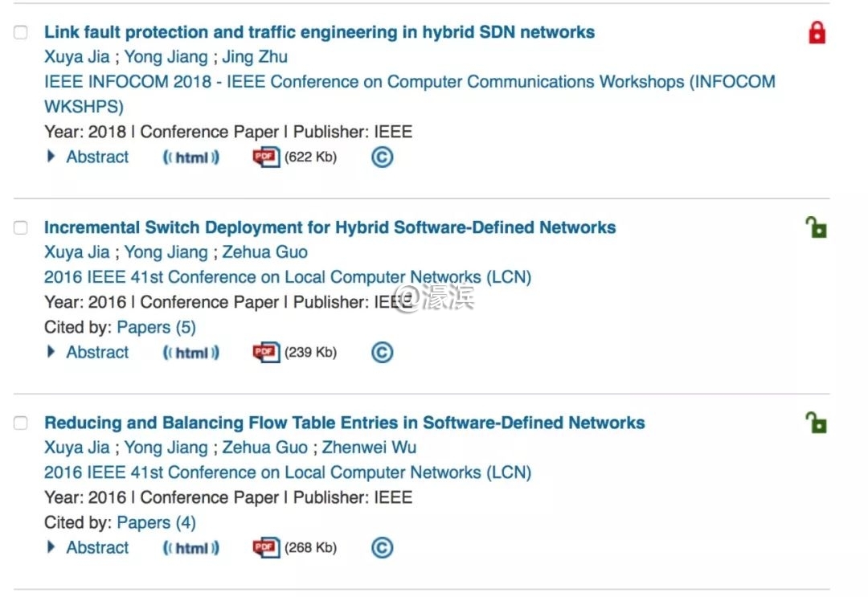This screenshot has height=597, width=868.
Task: Click copyright icon for Reducing and Balancing paper
Action: [383, 548]
